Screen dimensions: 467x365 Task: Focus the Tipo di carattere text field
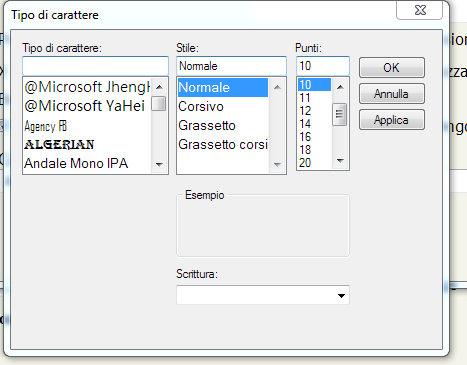tap(95, 66)
